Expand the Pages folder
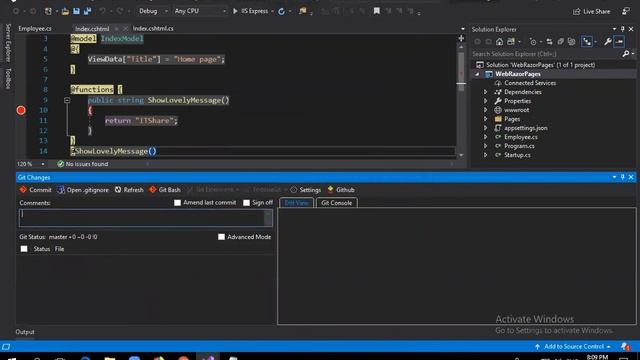The image size is (640, 360). 485,119
